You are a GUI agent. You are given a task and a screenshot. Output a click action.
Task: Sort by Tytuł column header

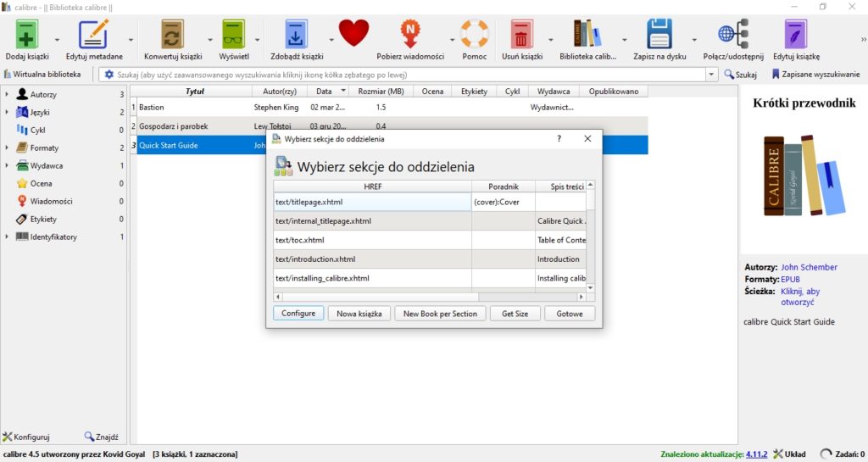(195, 92)
